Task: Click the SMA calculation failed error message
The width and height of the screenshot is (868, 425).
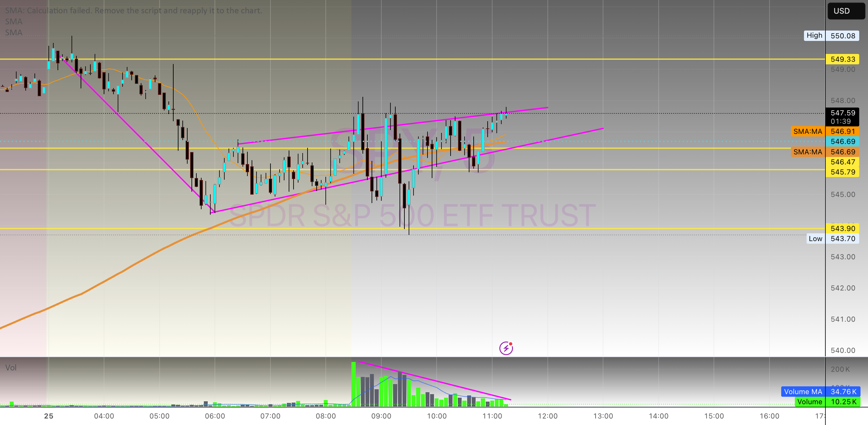Action: click(133, 10)
